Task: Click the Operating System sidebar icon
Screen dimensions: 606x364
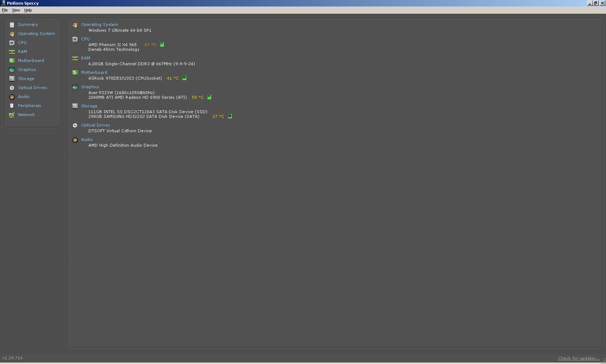Action: click(x=12, y=34)
